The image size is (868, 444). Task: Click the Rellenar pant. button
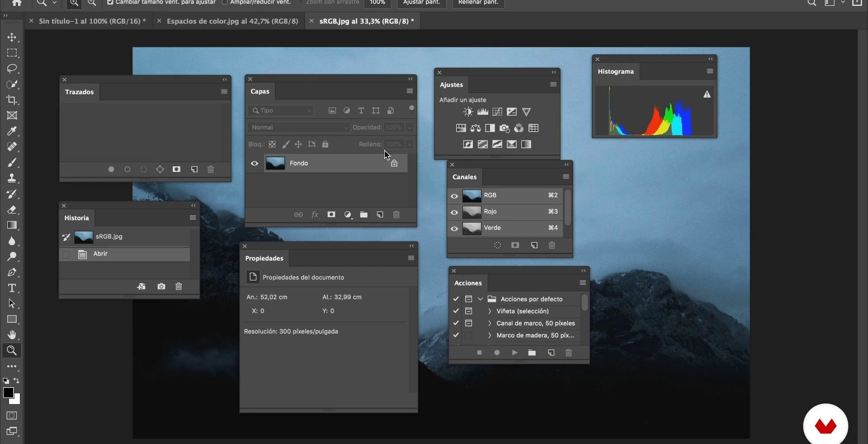coord(478,3)
